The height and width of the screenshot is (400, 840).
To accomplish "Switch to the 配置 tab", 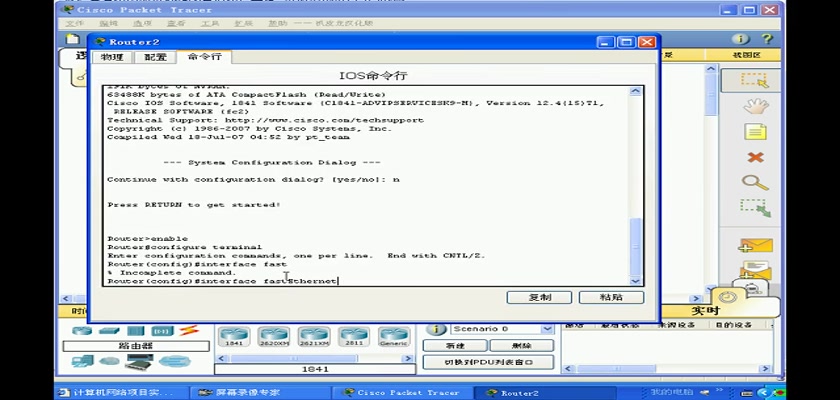I will tap(156, 57).
